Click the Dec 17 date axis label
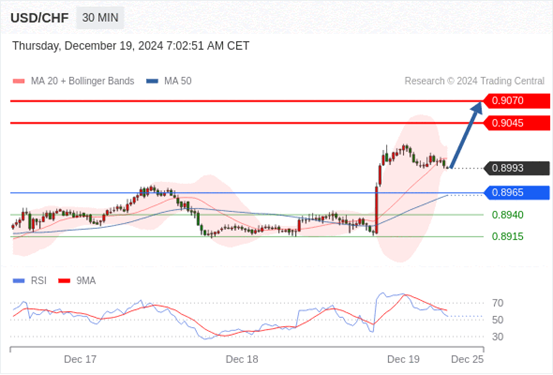The image size is (553, 375). (x=80, y=359)
